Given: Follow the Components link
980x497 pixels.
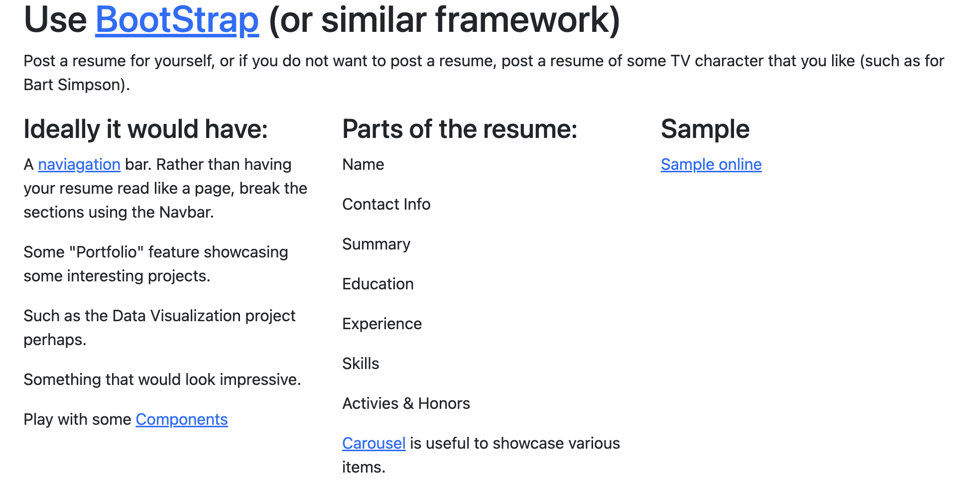Looking at the screenshot, I should (182, 419).
